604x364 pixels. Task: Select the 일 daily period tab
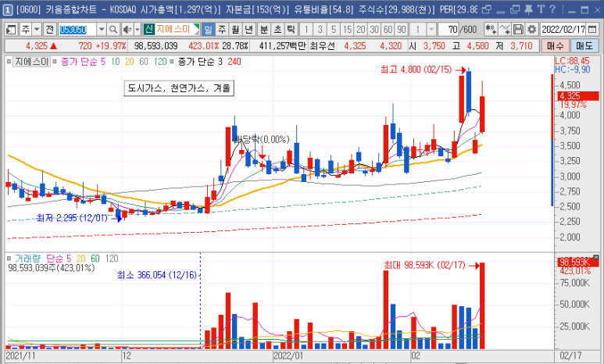coord(209,29)
